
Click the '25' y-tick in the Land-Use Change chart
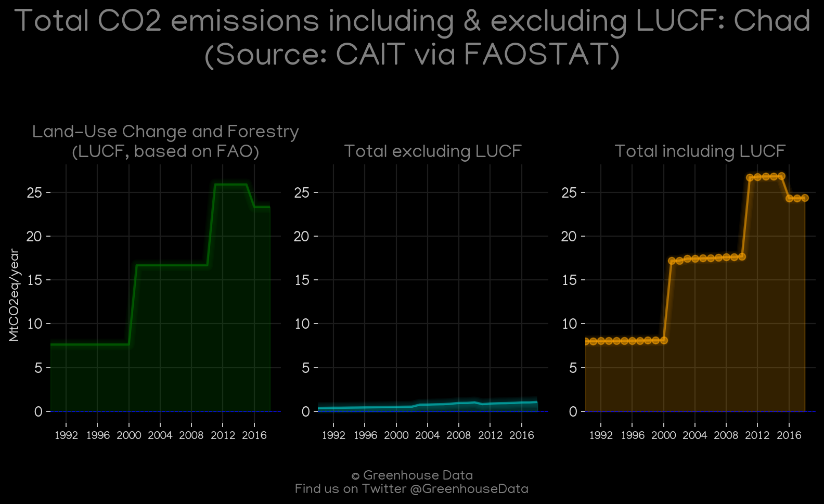pos(34,193)
